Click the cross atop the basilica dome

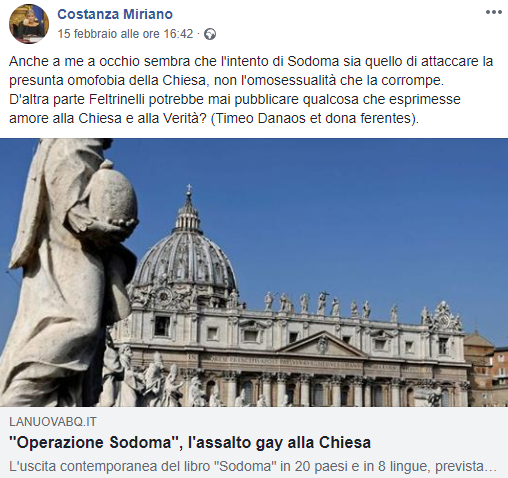(x=189, y=188)
